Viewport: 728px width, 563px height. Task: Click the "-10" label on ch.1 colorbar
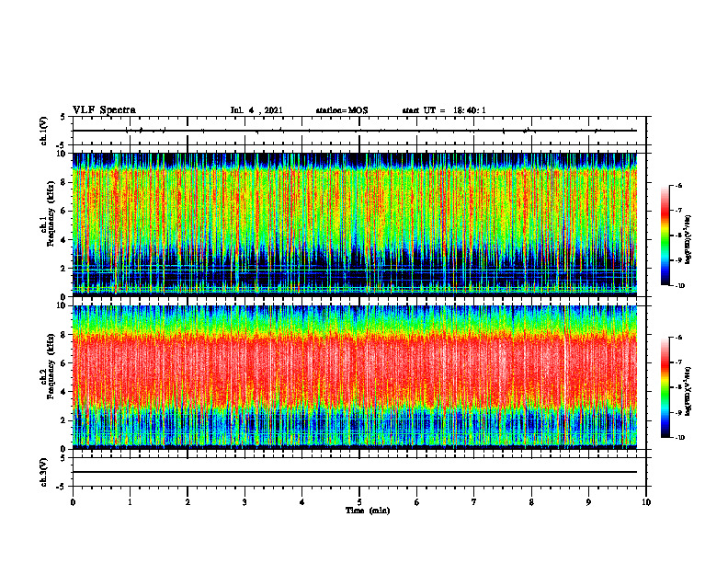(x=680, y=286)
